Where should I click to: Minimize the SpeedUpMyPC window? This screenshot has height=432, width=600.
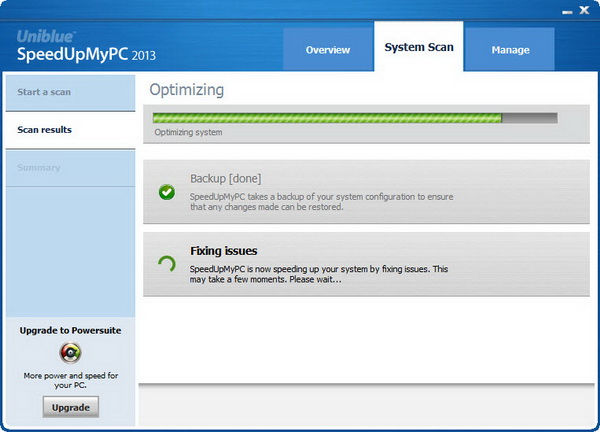click(x=567, y=12)
